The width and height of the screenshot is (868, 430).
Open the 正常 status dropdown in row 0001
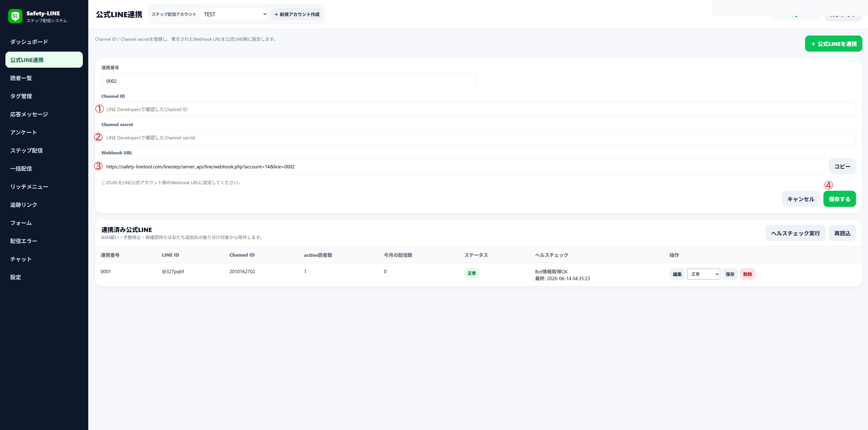click(703, 274)
